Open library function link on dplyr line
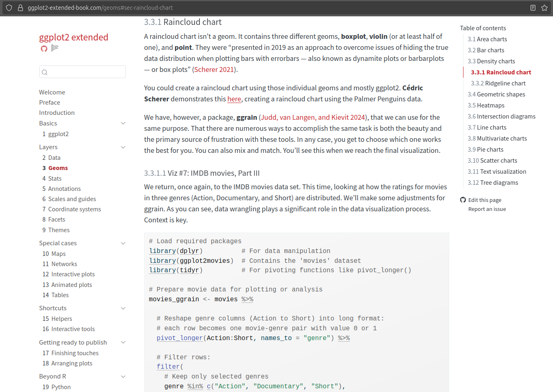The width and height of the screenshot is (553, 392). [x=162, y=251]
